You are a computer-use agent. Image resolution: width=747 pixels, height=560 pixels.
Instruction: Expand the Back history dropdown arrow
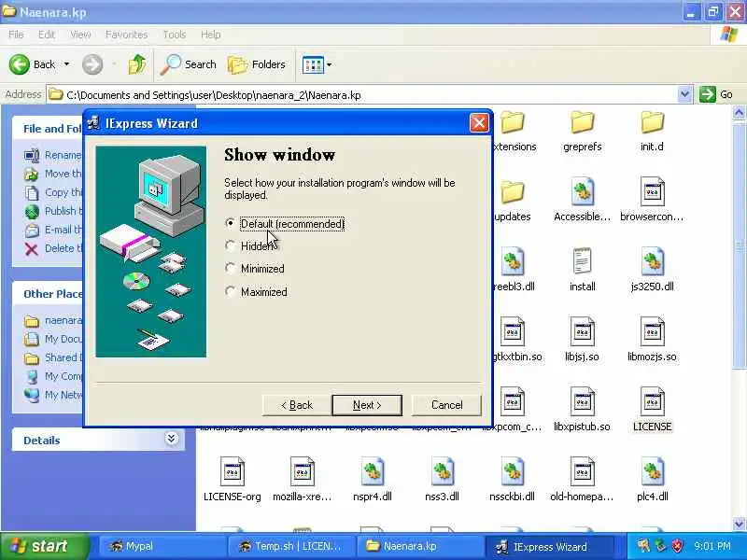pyautogui.click(x=66, y=64)
